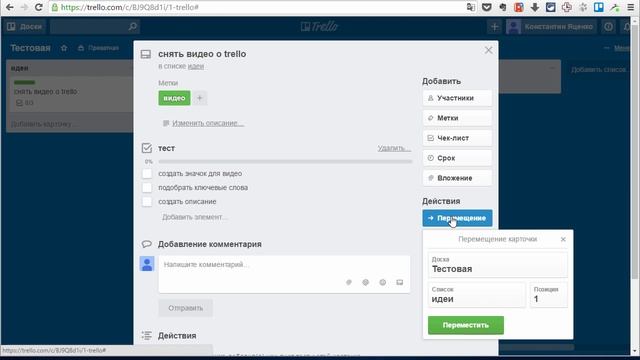The image size is (640, 360).
Task: Click the green label on board card
Action: pos(24,83)
